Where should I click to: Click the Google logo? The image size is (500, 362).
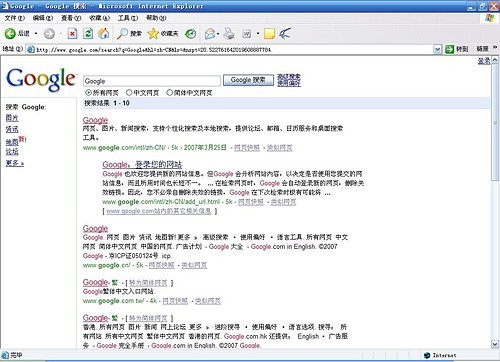41,79
